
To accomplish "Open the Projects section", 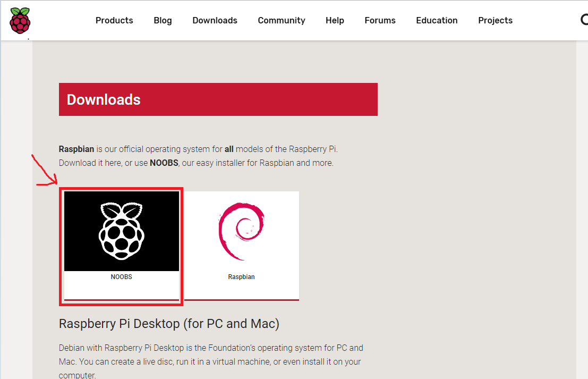I will [x=496, y=20].
